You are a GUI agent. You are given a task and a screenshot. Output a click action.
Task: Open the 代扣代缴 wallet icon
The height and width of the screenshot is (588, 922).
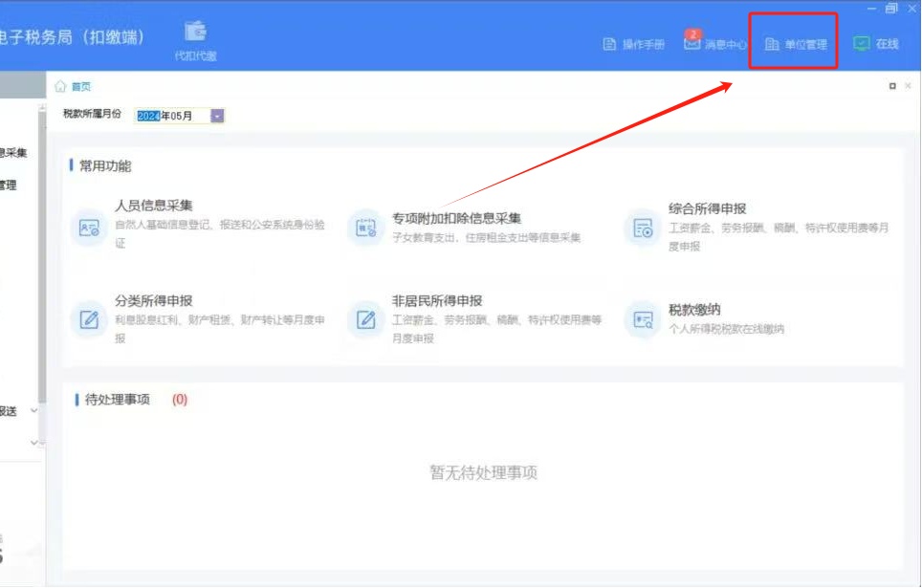[195, 32]
